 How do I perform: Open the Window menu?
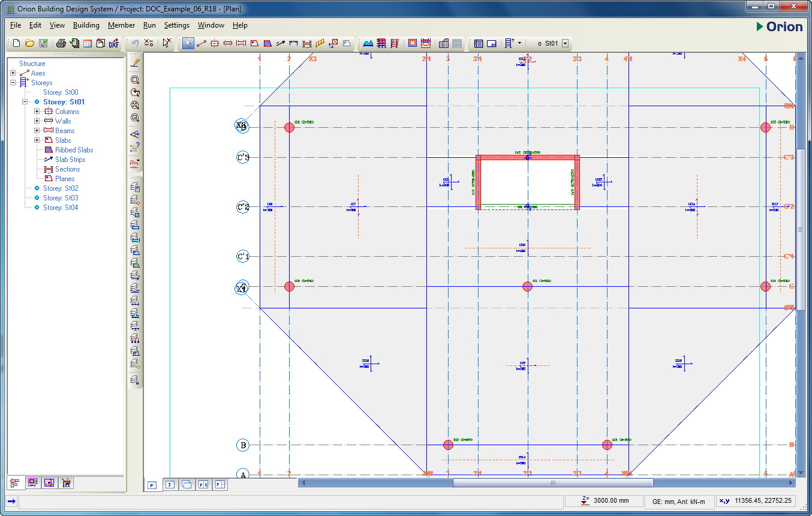click(211, 25)
